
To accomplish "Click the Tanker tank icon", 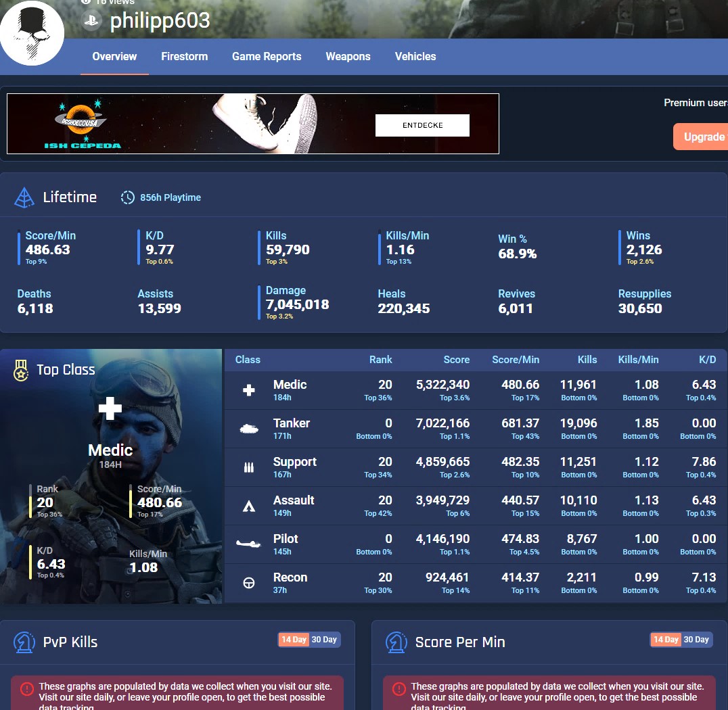I will (x=248, y=429).
